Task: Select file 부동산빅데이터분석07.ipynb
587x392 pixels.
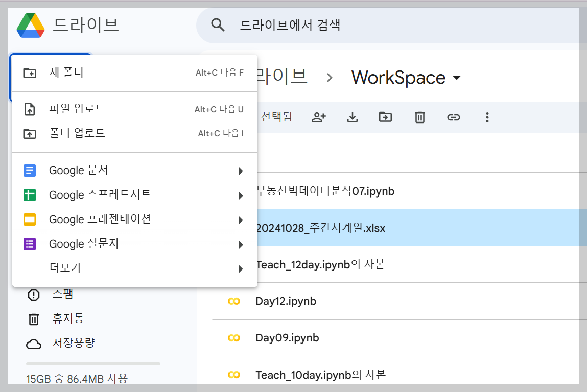Action: [325, 191]
